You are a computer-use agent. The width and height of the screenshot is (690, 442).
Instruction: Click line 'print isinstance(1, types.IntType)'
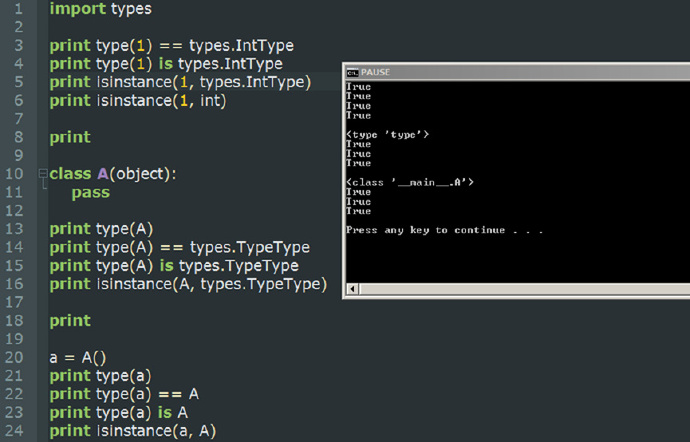point(180,82)
